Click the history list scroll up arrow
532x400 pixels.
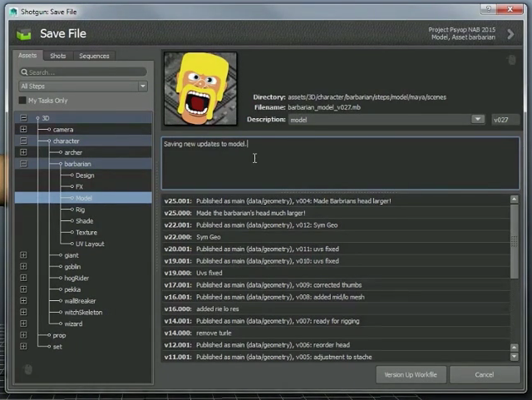click(x=514, y=200)
